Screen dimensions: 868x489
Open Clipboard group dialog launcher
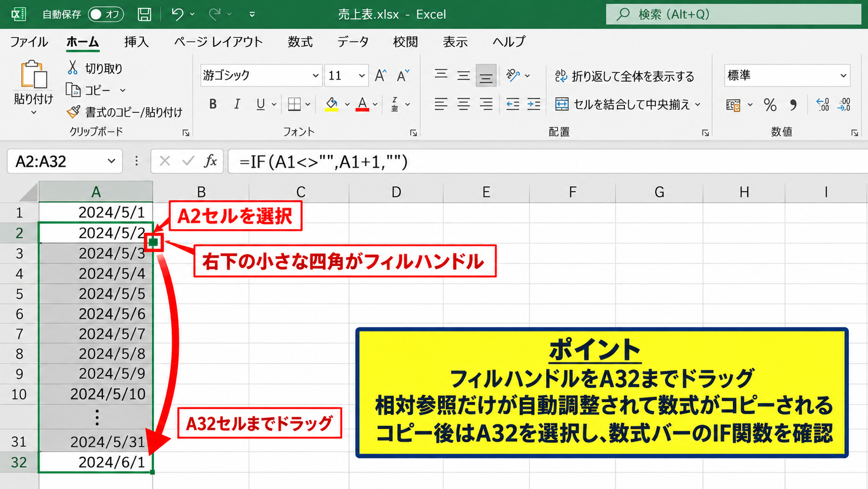(185, 133)
